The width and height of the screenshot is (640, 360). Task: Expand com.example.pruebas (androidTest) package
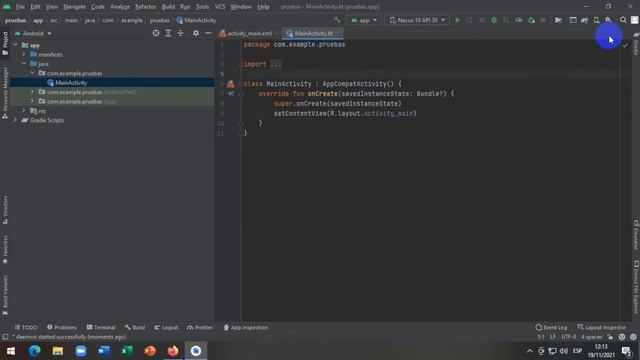(32, 92)
